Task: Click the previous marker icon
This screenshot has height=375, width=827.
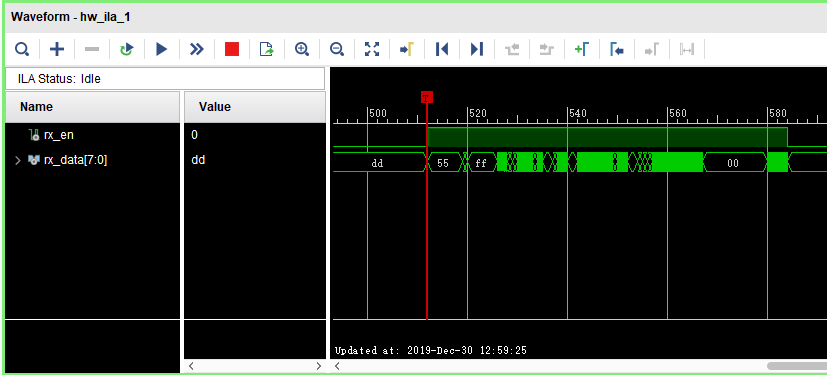Action: [x=617, y=50]
